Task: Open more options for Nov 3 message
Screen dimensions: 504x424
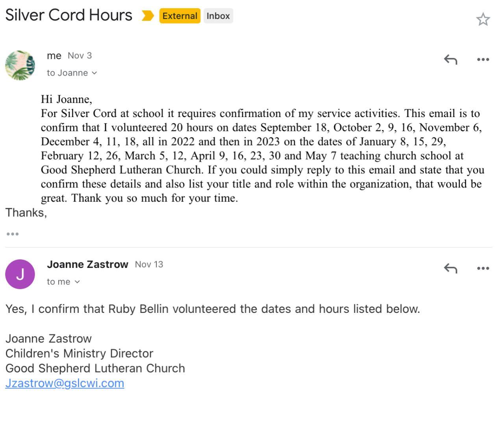Action: [483, 60]
